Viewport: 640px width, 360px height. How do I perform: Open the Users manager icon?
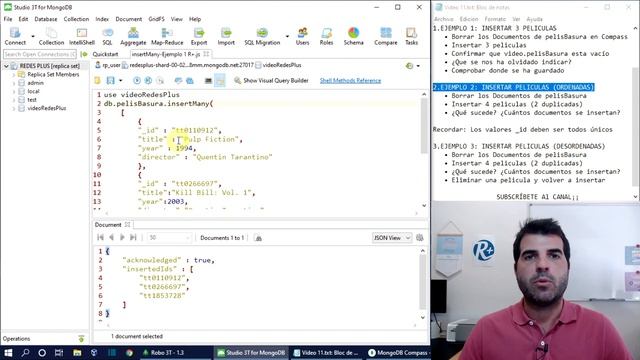coord(302,36)
